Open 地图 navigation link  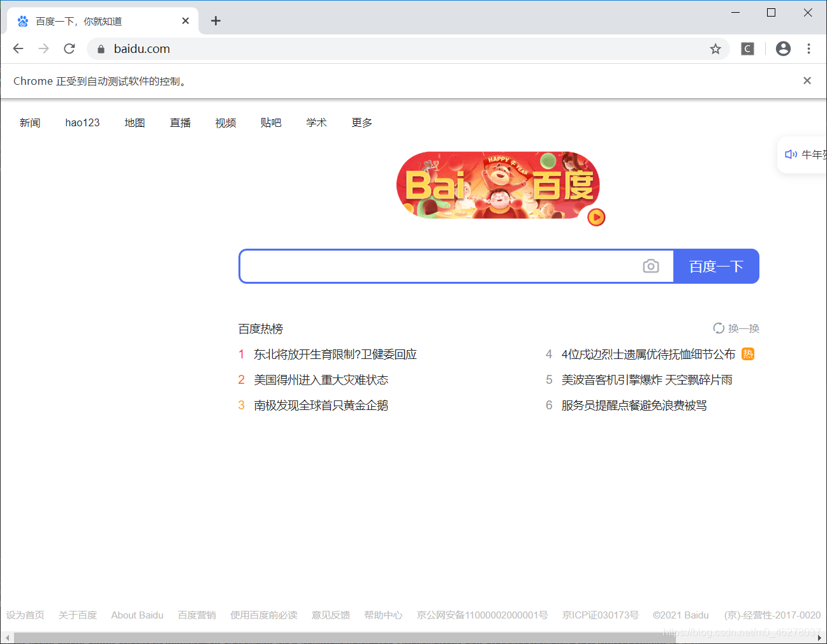click(x=135, y=122)
